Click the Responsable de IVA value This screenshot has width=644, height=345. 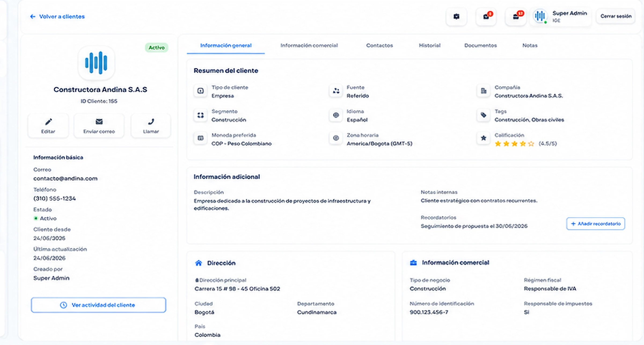550,289
